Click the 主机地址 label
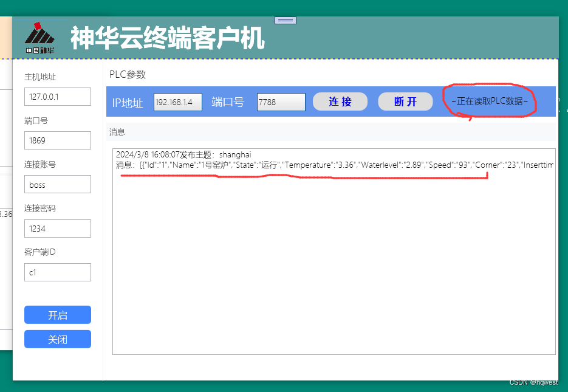 coord(40,77)
